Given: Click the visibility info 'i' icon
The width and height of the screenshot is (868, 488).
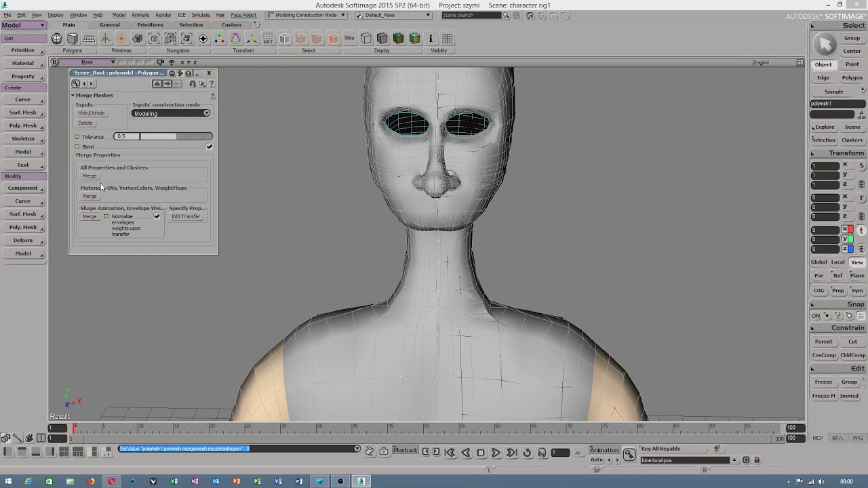Looking at the screenshot, I should coord(431,39).
